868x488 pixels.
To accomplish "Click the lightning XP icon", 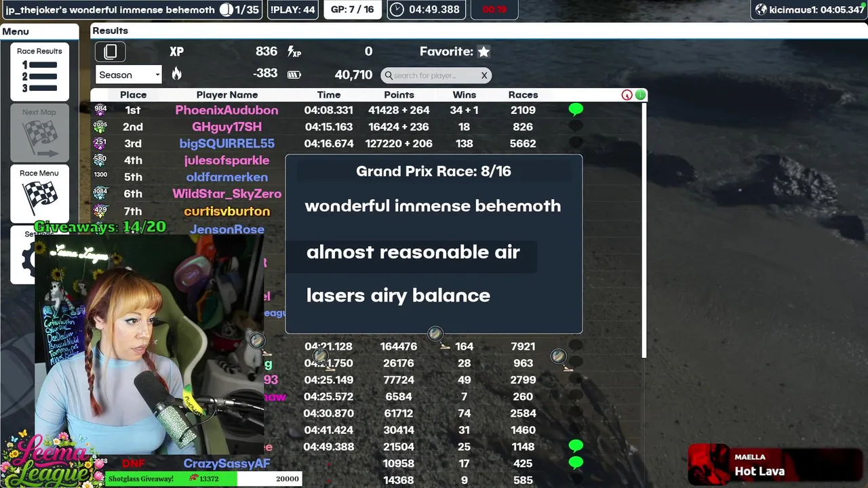I will [294, 52].
